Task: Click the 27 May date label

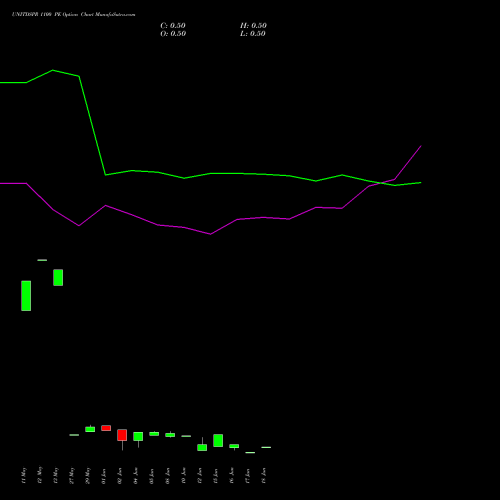Action: tap(72, 475)
